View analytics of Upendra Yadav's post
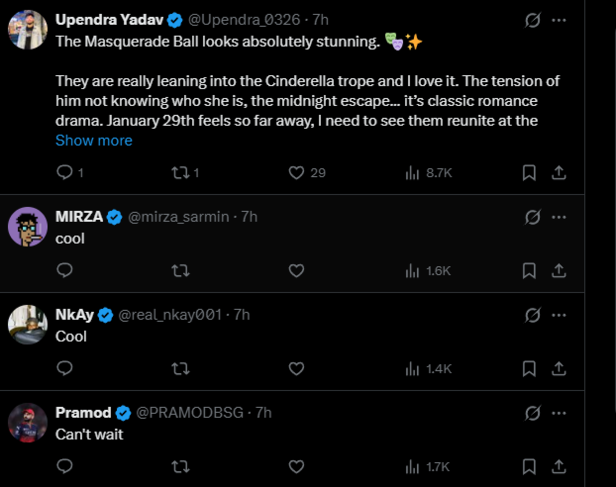616x487 pixels. point(412,173)
